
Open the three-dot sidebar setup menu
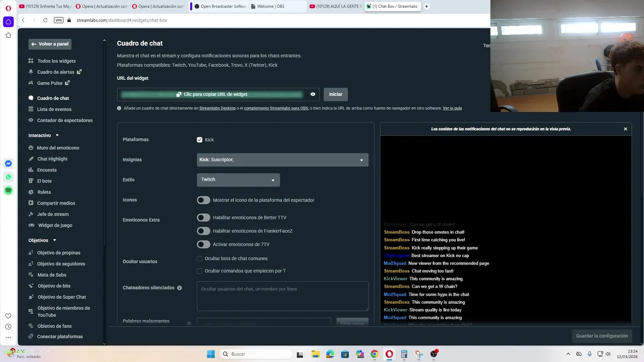click(8, 337)
